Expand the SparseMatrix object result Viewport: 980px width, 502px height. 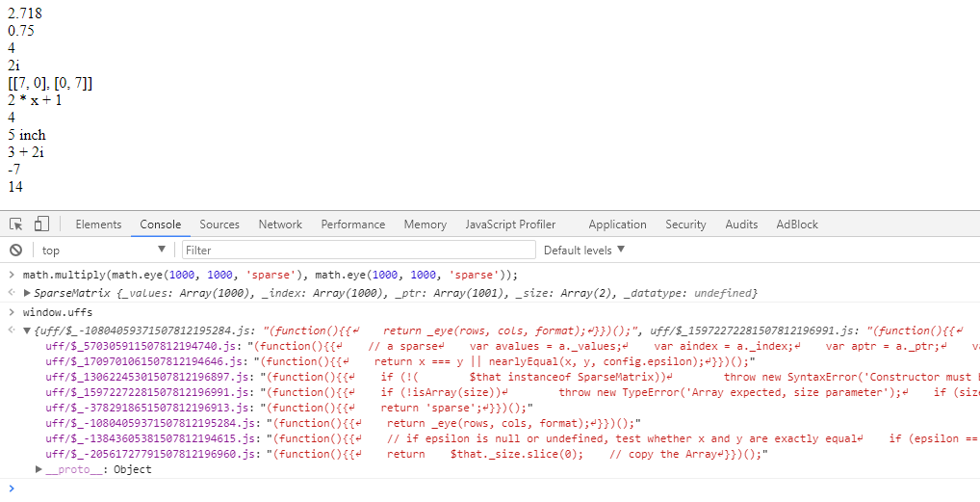(27, 292)
